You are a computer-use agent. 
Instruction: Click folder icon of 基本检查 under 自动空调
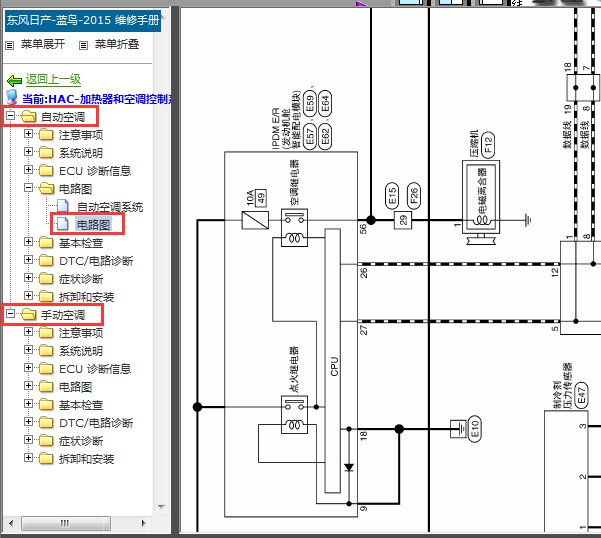[x=46, y=243]
